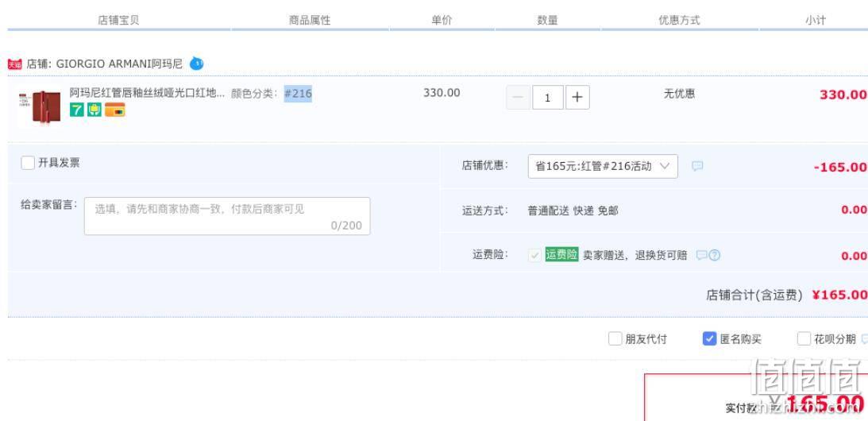The height and width of the screenshot is (421, 868).
Task: Click the 单价 column header
Action: pyautogui.click(x=442, y=21)
